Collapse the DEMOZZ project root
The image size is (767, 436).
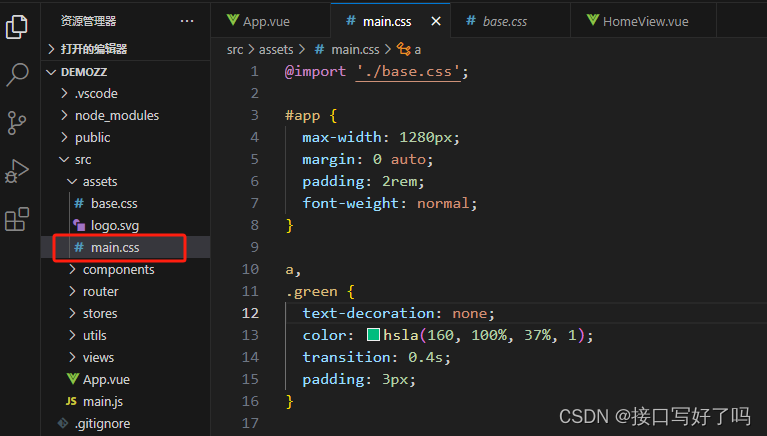pyautogui.click(x=125, y=72)
